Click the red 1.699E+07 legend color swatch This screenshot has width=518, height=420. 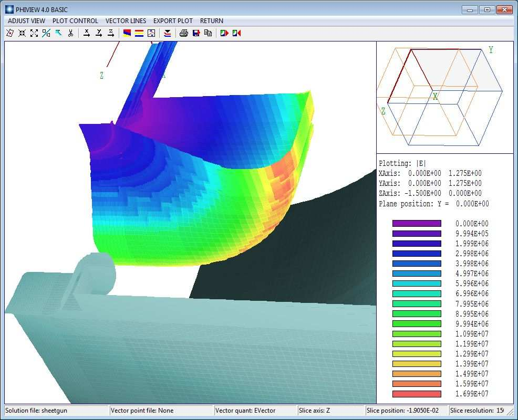point(417,394)
